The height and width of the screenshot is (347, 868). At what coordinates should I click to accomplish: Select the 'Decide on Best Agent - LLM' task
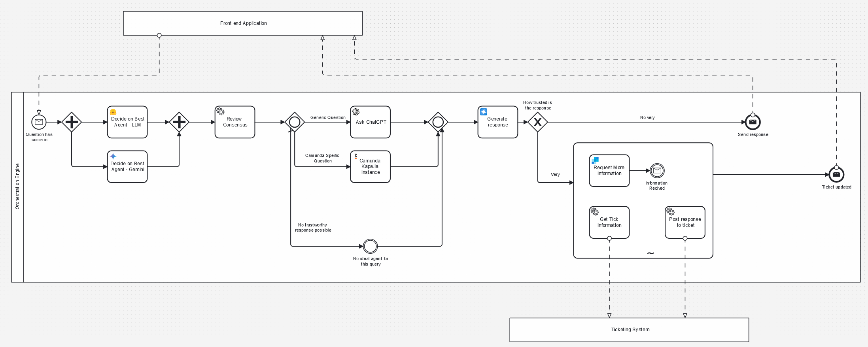(127, 122)
